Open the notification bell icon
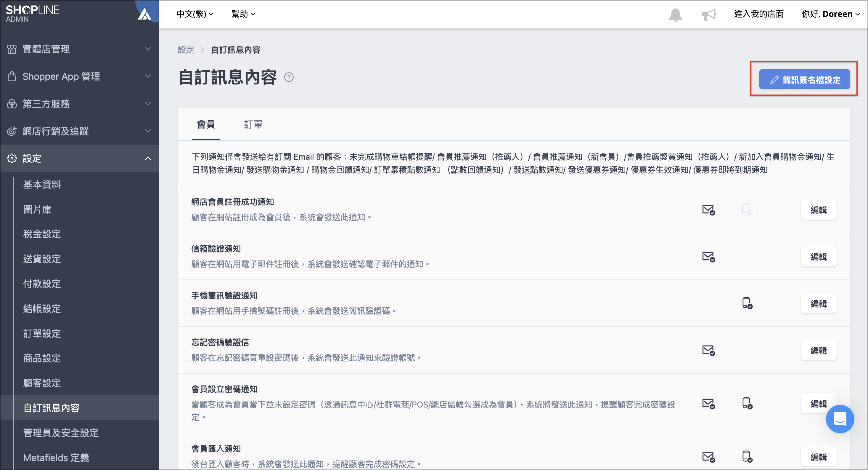 click(675, 15)
